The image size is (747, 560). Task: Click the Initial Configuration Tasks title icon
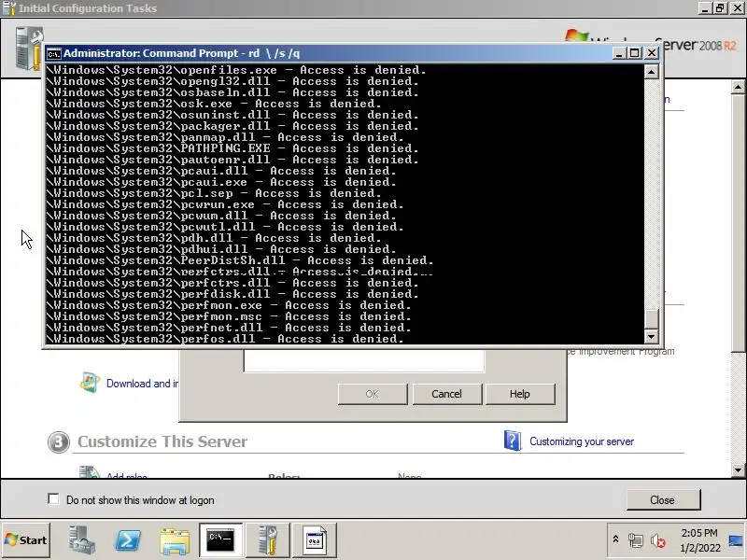[x=9, y=8]
